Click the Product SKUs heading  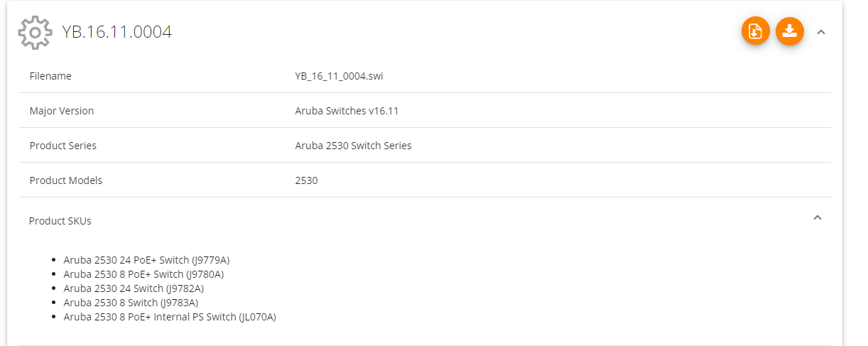click(x=60, y=221)
